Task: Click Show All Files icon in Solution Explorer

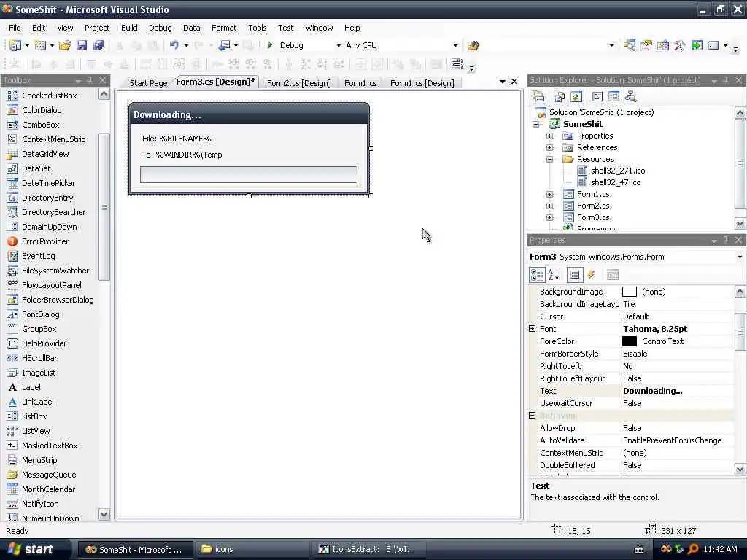Action: [x=560, y=97]
